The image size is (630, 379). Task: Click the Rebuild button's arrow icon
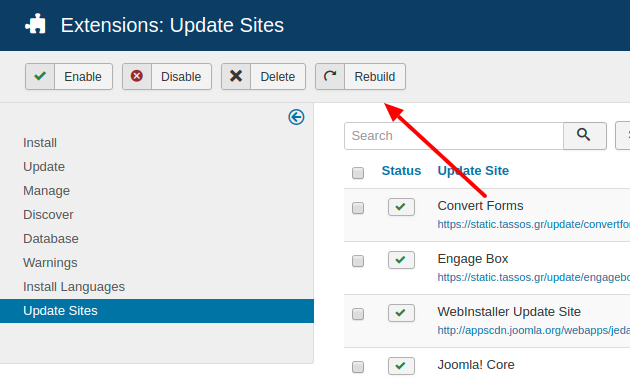click(x=330, y=76)
